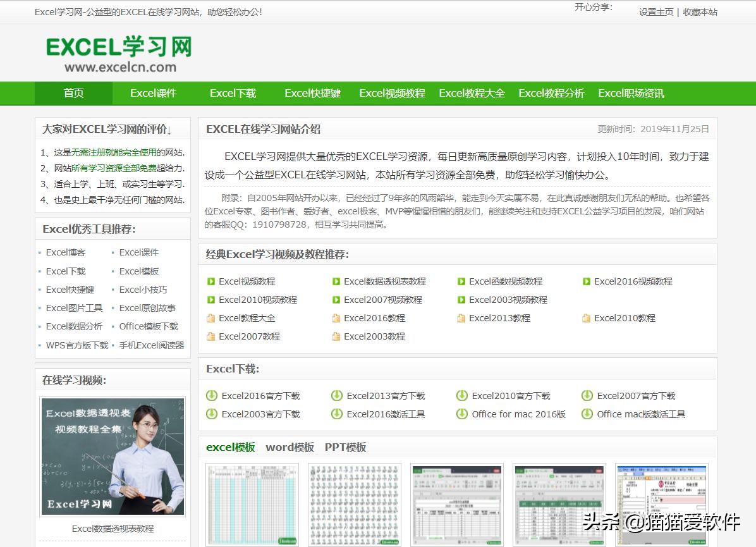Image resolution: width=756 pixels, height=547 pixels.
Task: Click the play icon beside Excel视频教程
Action: tap(211, 281)
